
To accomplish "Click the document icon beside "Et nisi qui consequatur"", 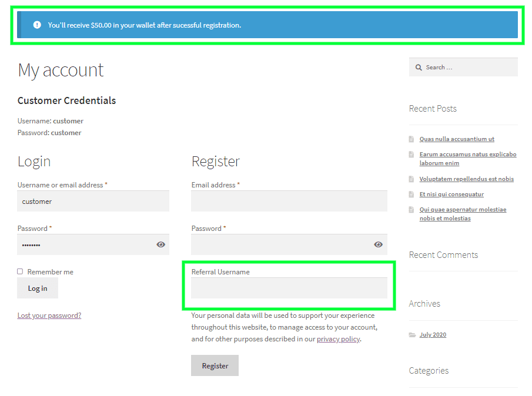I will click(x=411, y=194).
